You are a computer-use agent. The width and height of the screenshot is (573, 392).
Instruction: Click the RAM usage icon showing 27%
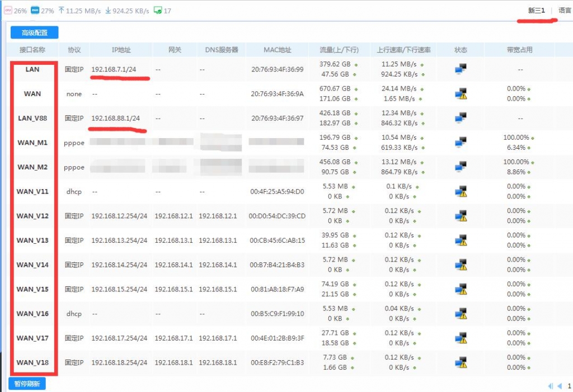pos(35,11)
